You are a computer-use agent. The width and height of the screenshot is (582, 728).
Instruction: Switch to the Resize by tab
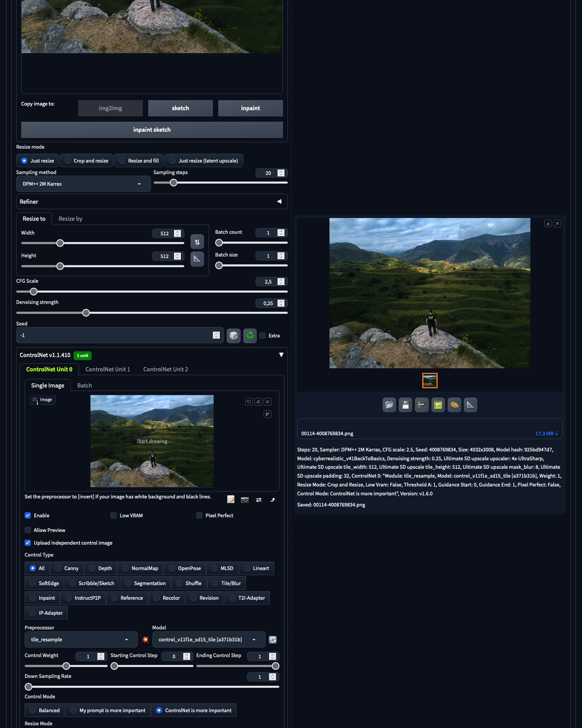pyautogui.click(x=70, y=219)
